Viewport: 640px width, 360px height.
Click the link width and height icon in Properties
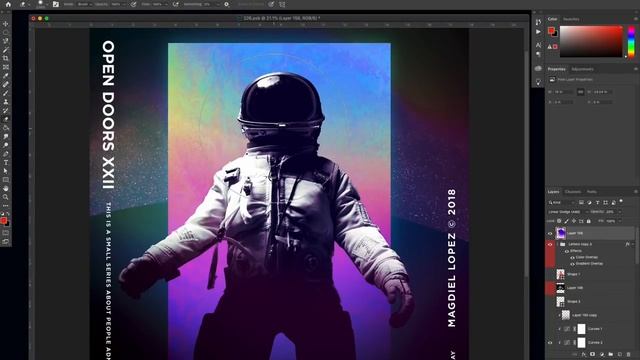point(580,92)
